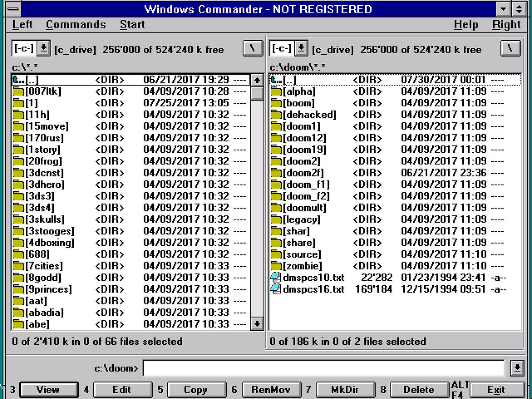Screen dimensions: 532x399
Task: Click the [..] parent folder icon in right panel
Action: (275, 80)
